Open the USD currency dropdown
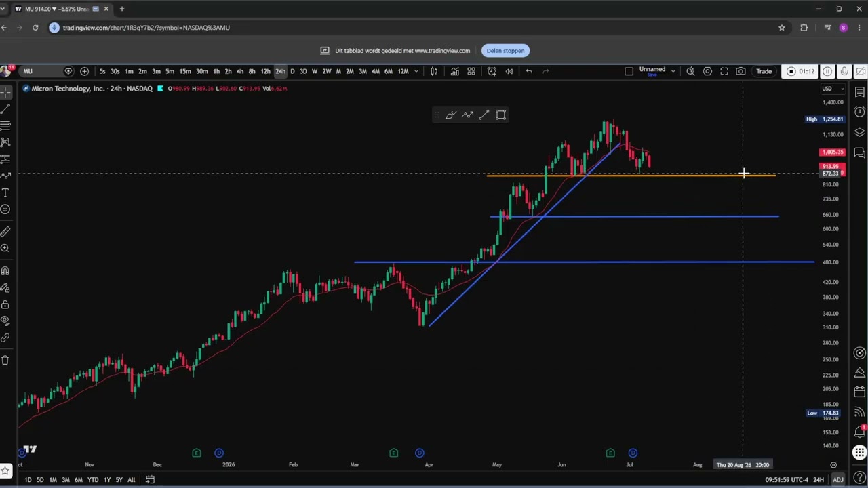This screenshot has height=488, width=868. point(833,89)
